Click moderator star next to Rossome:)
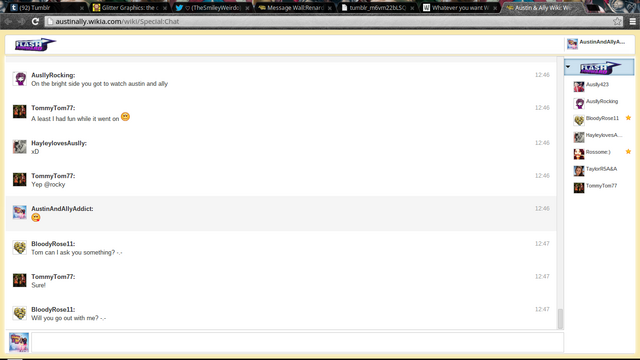The width and height of the screenshot is (640, 360). click(628, 151)
